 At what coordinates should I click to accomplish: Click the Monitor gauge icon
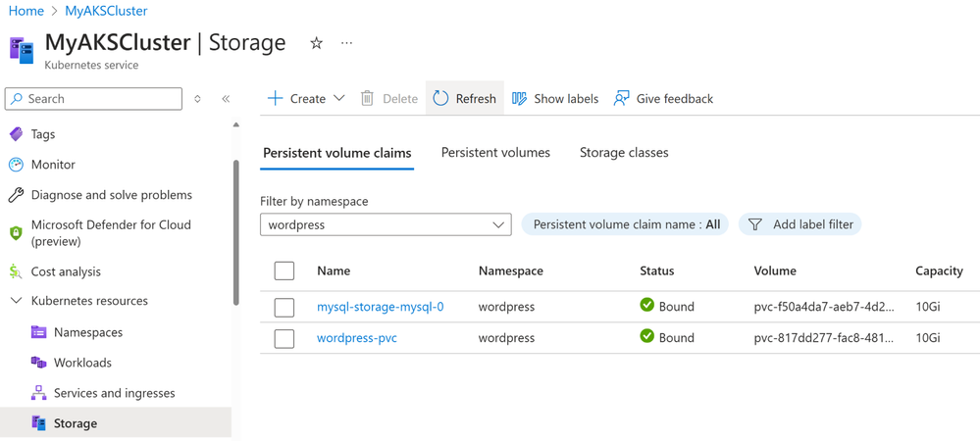coord(16,165)
